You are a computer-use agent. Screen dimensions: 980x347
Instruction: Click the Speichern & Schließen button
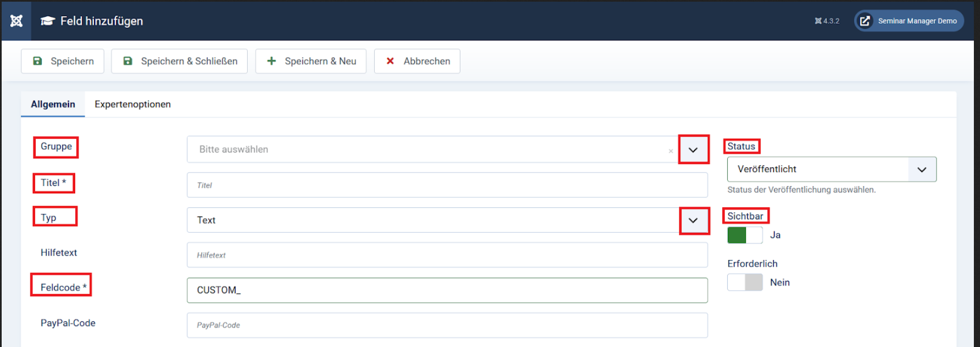179,61
